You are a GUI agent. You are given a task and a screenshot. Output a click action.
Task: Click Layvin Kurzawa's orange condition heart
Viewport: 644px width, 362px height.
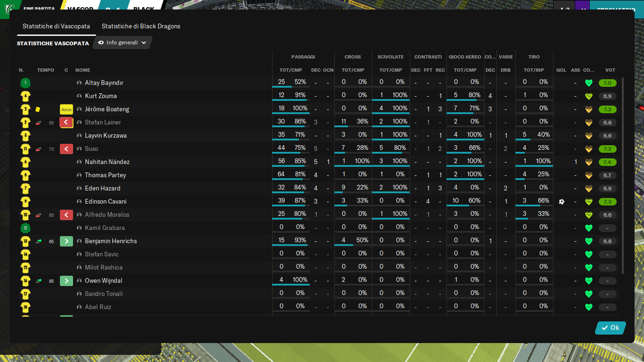pyautogui.click(x=589, y=136)
